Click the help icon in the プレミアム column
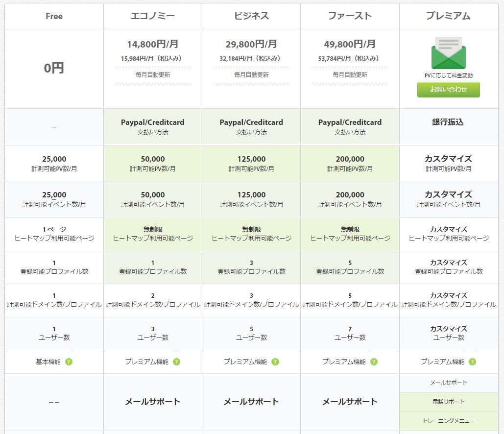 (472, 362)
